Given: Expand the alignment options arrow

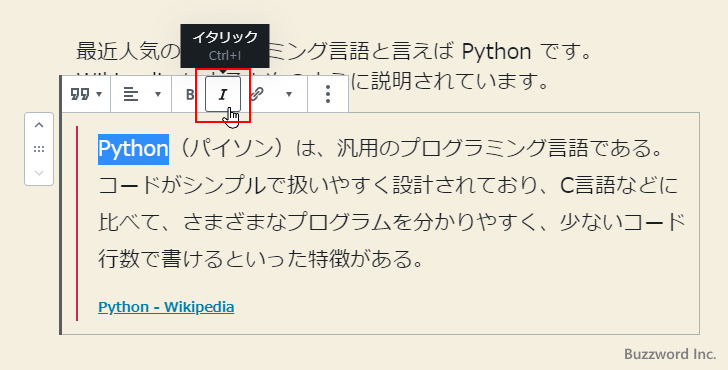Looking at the screenshot, I should point(158,94).
